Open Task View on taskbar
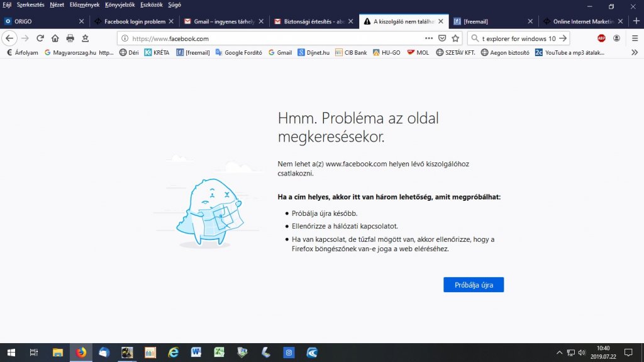The image size is (644, 362). point(34,353)
